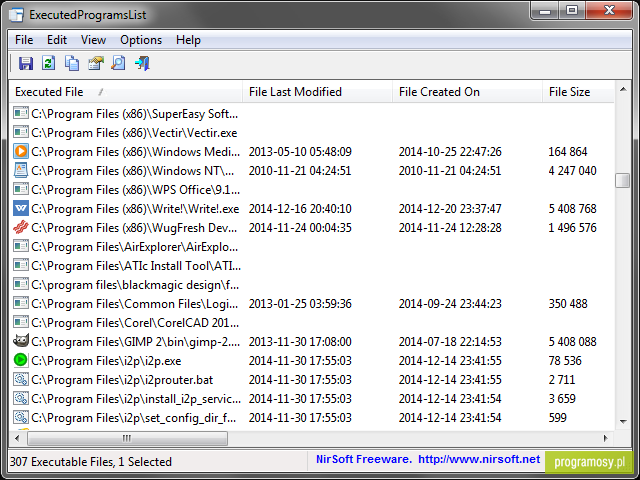Click the horizontal scrollbar thumb
Screen dimensions: 640x480
pos(127,438)
